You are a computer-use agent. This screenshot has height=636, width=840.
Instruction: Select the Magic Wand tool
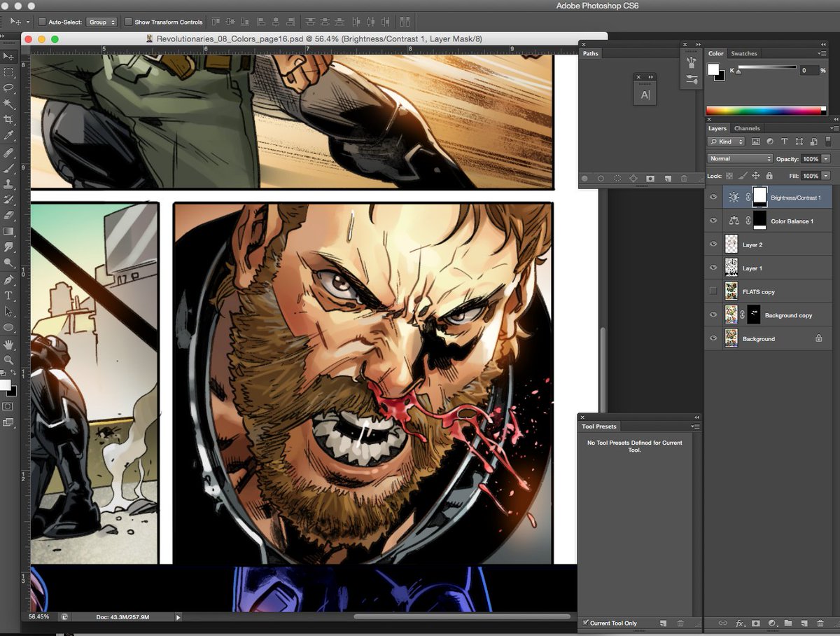coord(8,104)
